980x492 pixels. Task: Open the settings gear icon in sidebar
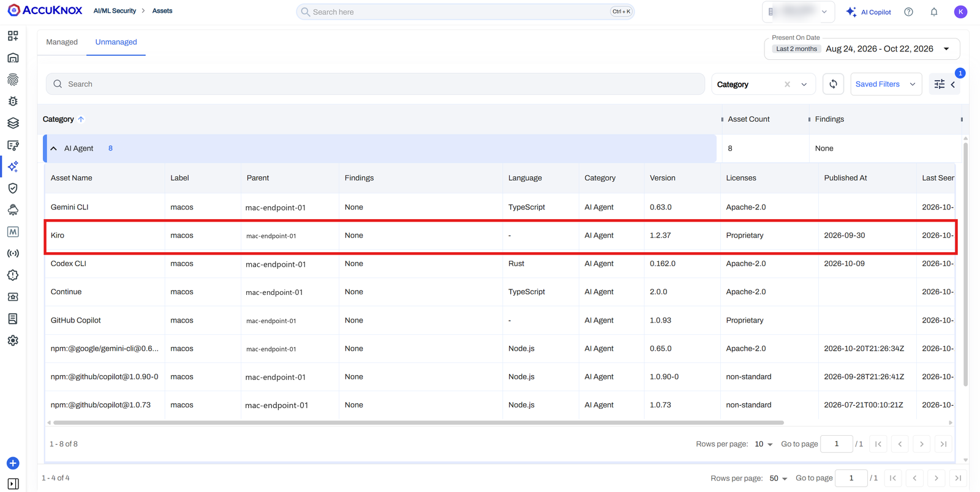pos(13,340)
